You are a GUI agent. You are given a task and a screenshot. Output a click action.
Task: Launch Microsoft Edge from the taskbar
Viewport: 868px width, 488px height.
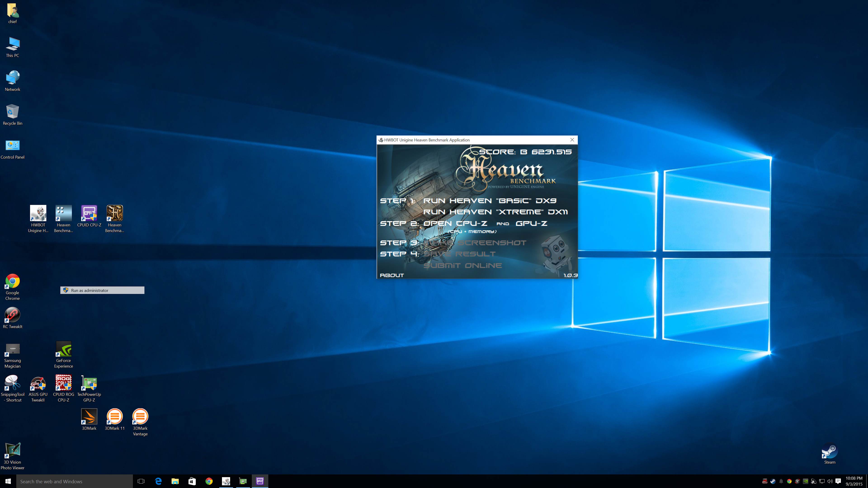pos(158,481)
